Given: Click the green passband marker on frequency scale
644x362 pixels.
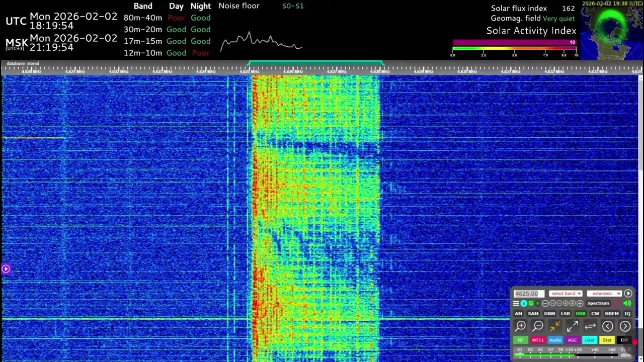Looking at the screenshot, I should tap(315, 63).
